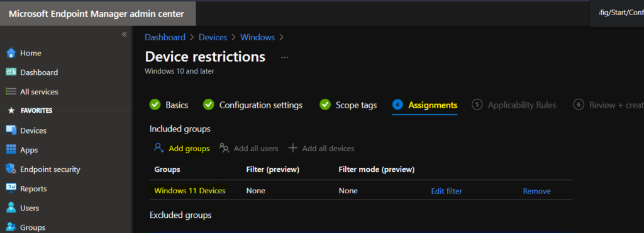Collapse the sidebar with double chevron
This screenshot has width=644, height=233.
[124, 34]
